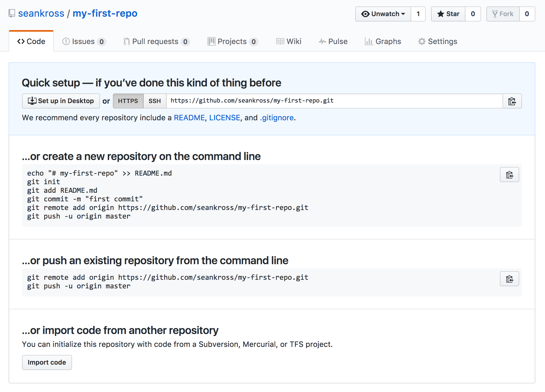Open the Wiki tab
Screen dimensions: 545x392
click(289, 42)
